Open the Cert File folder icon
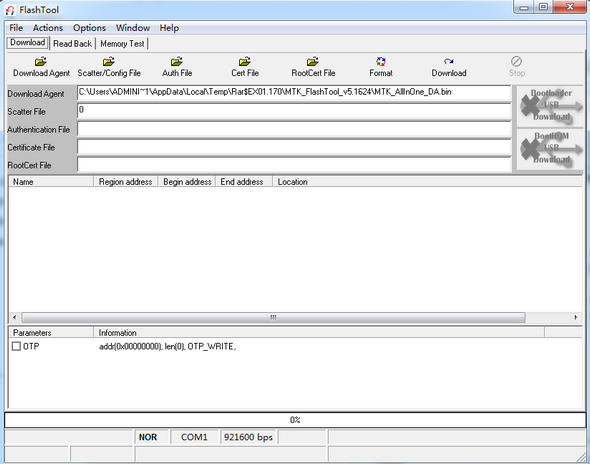The image size is (590, 464). coord(245,61)
